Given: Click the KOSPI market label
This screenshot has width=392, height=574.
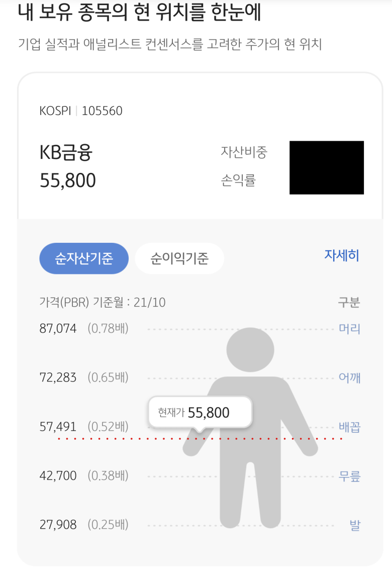Looking at the screenshot, I should 55,111.
